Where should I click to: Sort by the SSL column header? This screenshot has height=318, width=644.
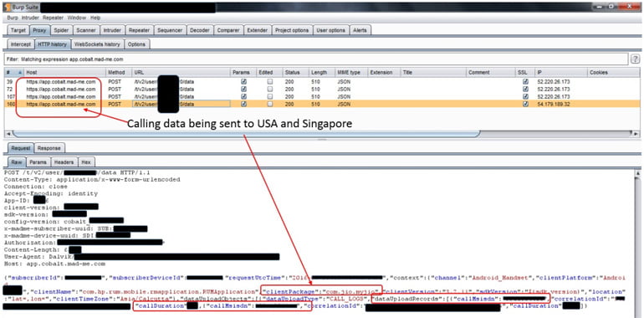point(525,72)
